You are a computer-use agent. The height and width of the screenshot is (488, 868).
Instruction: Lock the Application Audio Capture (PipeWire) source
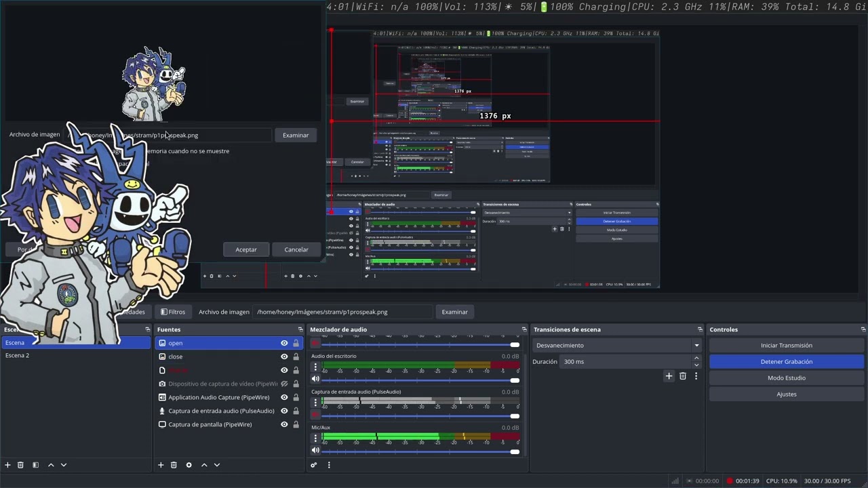click(296, 397)
